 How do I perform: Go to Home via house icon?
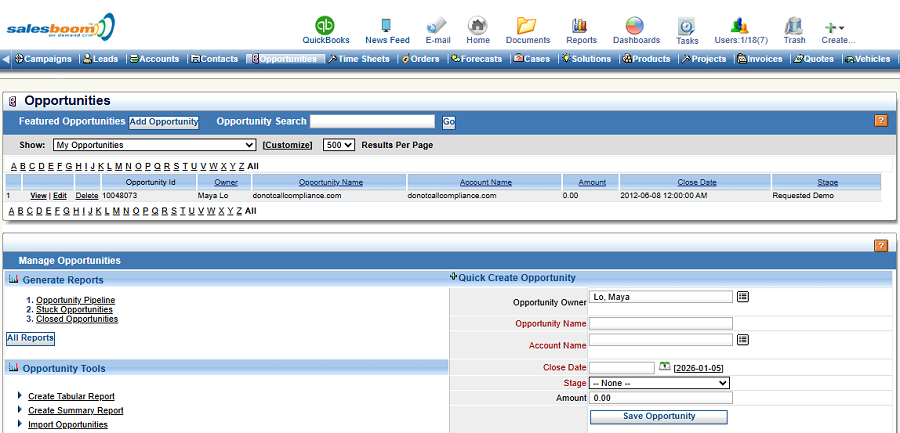(x=478, y=26)
